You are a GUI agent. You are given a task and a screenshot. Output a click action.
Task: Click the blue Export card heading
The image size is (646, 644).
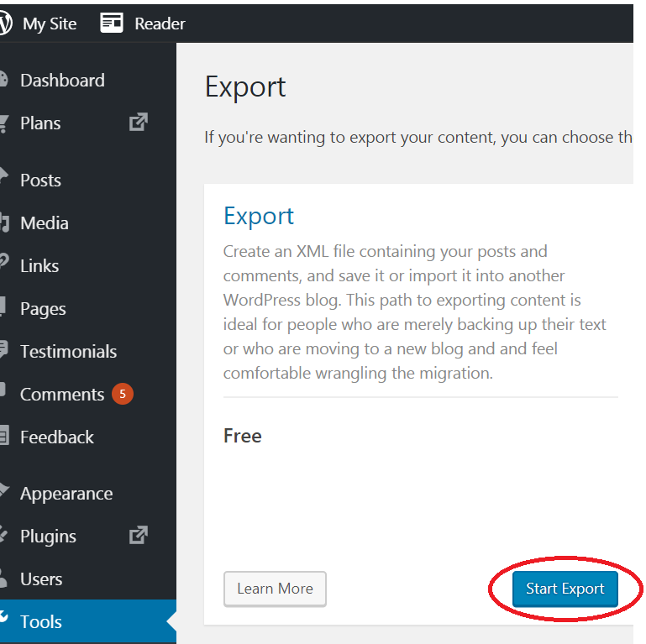pos(259,216)
